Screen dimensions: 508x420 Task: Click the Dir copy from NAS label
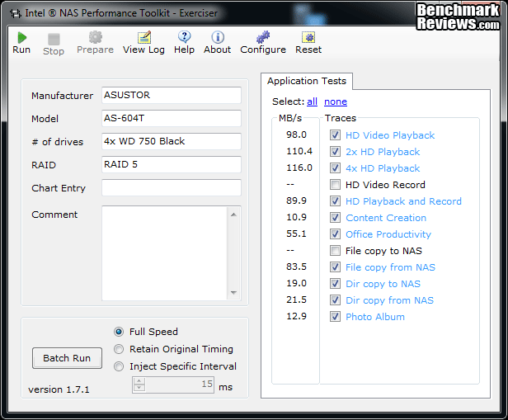(389, 300)
